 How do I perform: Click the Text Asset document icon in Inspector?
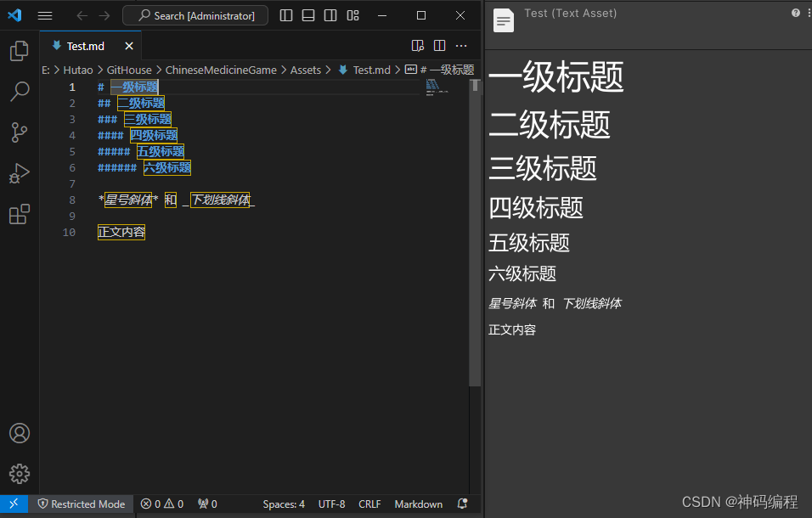(x=504, y=21)
